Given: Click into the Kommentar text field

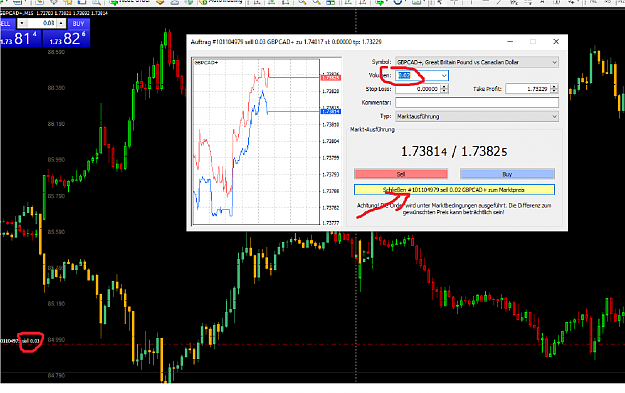Looking at the screenshot, I should coord(477,102).
